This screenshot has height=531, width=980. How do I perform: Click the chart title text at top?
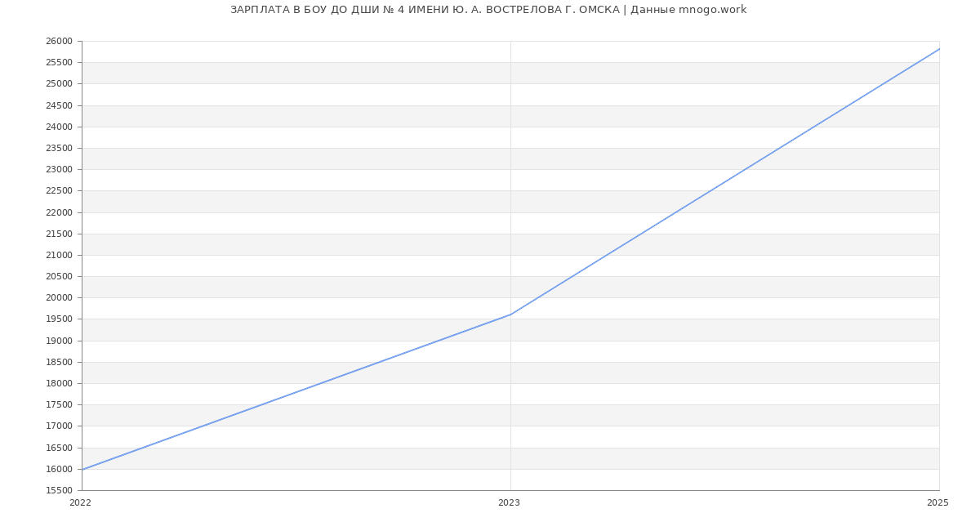(x=488, y=10)
